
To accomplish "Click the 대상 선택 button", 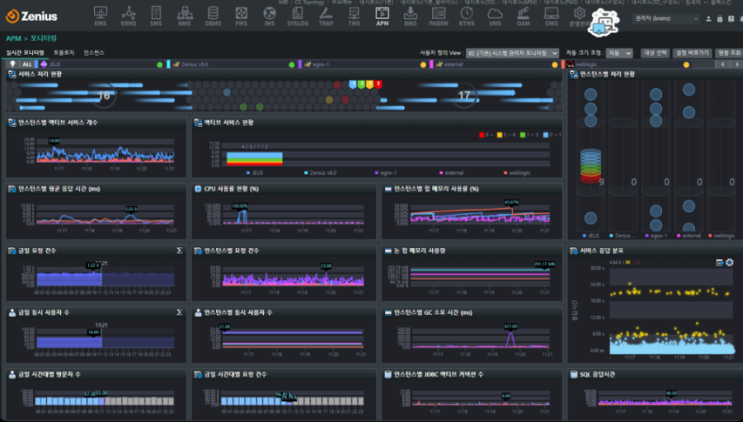I will coord(654,52).
